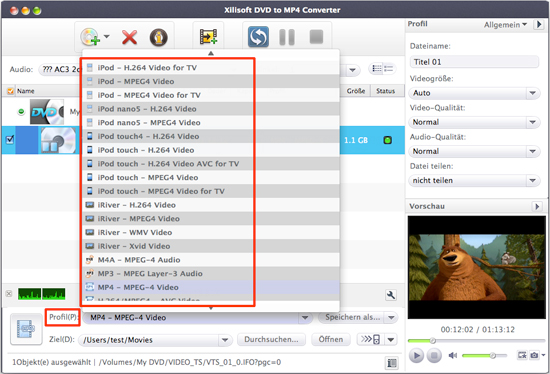550x374 pixels.
Task: Expand the Vorschau panel arrow
Action: tap(537, 206)
